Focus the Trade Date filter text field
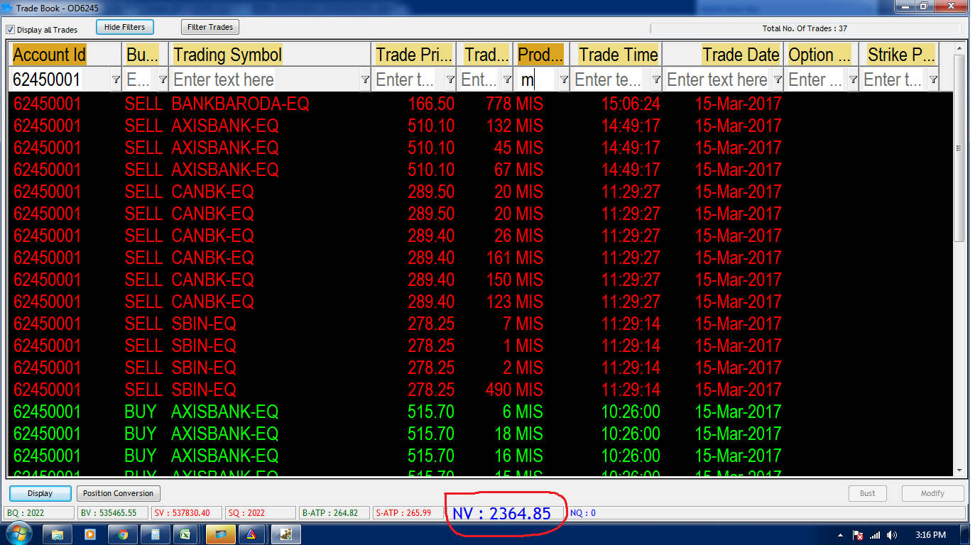Screen dimensions: 980x545 point(718,79)
